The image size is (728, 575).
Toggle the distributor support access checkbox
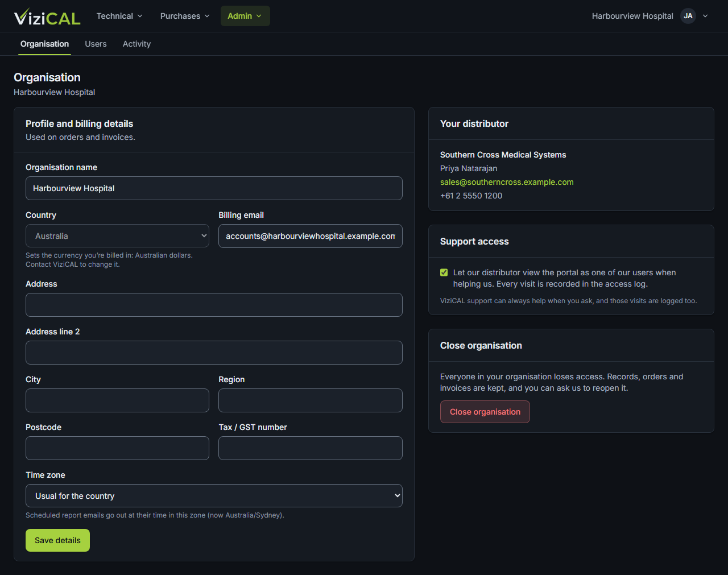[x=444, y=272]
